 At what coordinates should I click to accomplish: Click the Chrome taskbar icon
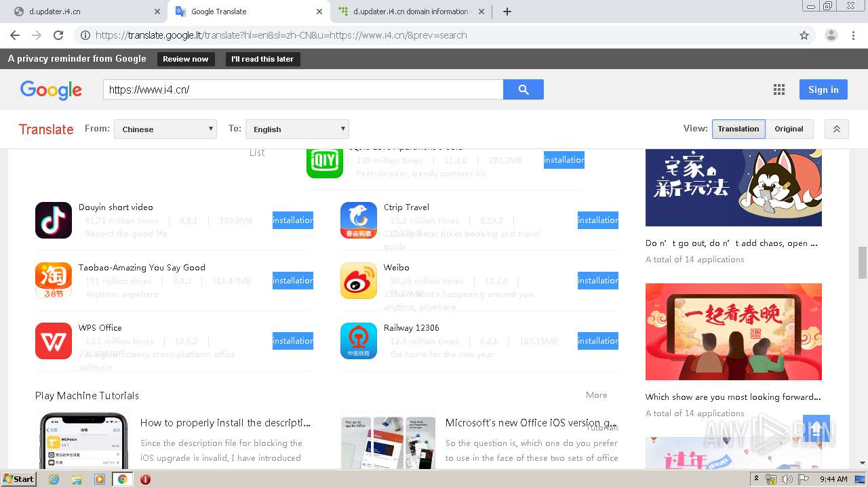pyautogui.click(x=122, y=479)
